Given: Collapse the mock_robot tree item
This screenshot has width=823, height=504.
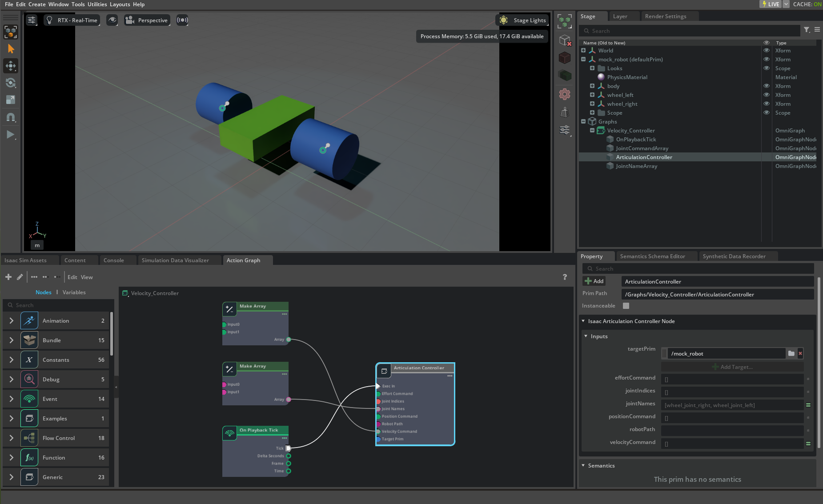Looking at the screenshot, I should tap(583, 59).
